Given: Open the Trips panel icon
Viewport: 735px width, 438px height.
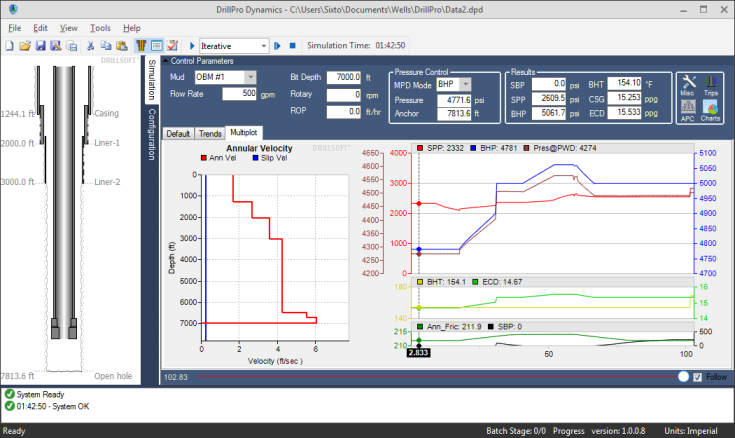Looking at the screenshot, I should [711, 85].
